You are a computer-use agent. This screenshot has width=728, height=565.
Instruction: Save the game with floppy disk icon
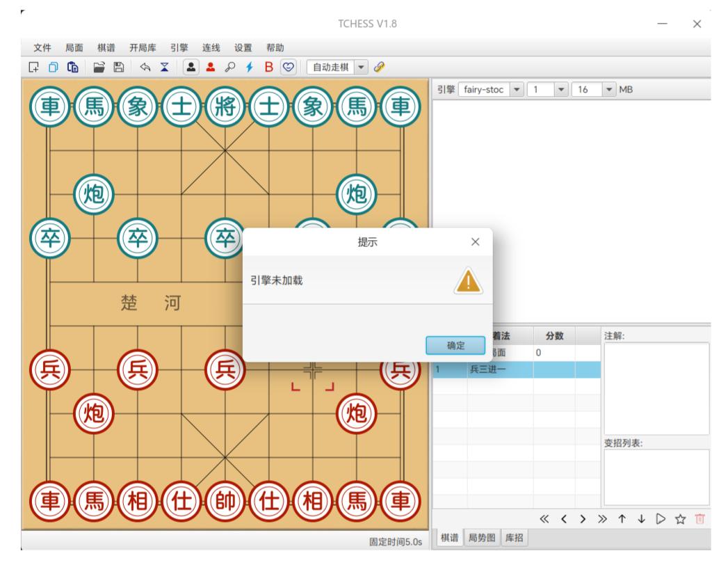point(119,67)
